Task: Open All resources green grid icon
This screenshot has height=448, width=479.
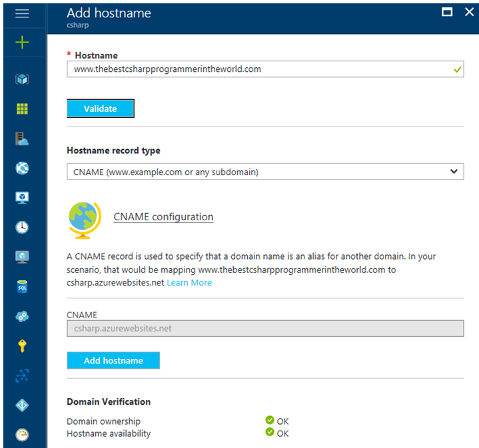Action: [23, 109]
